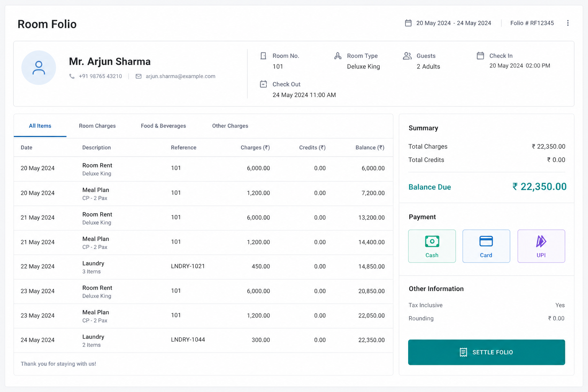Viewport: 588px width, 392px height.
Task: Click the 20 May 2024 - 24 May 2024 date range
Action: coord(454,23)
